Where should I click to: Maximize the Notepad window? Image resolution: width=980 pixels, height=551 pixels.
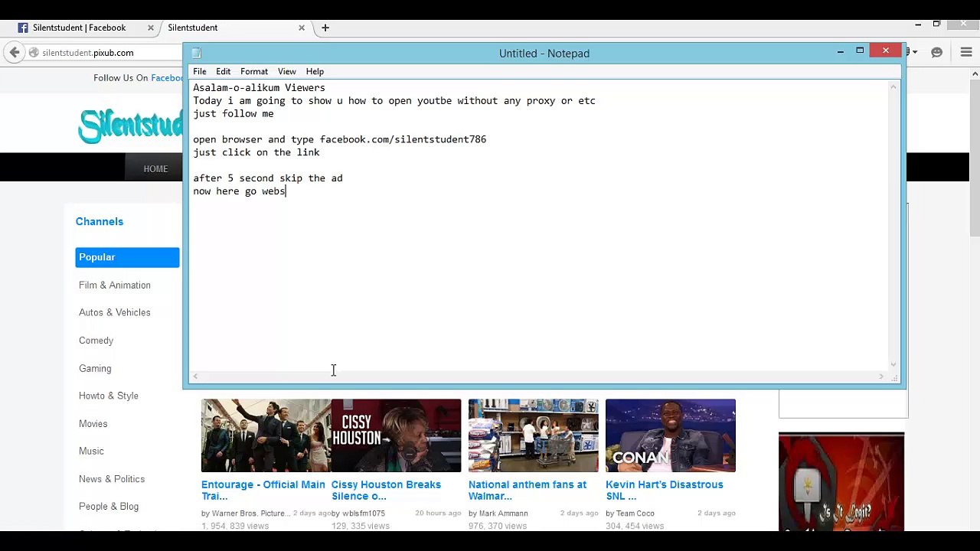pyautogui.click(x=860, y=51)
